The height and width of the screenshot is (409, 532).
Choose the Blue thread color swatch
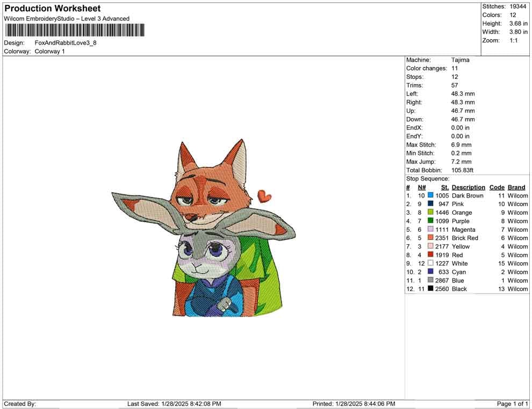click(430, 280)
